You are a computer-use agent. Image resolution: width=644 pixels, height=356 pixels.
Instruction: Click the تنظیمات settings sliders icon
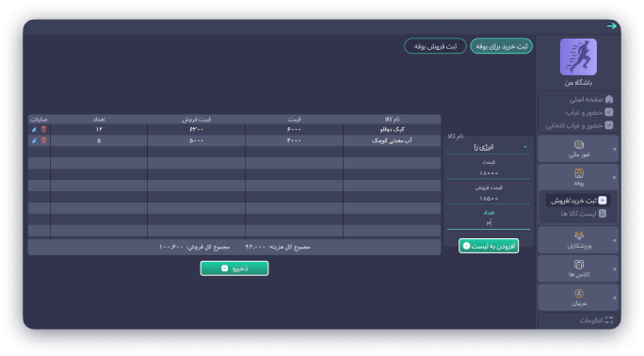608,320
